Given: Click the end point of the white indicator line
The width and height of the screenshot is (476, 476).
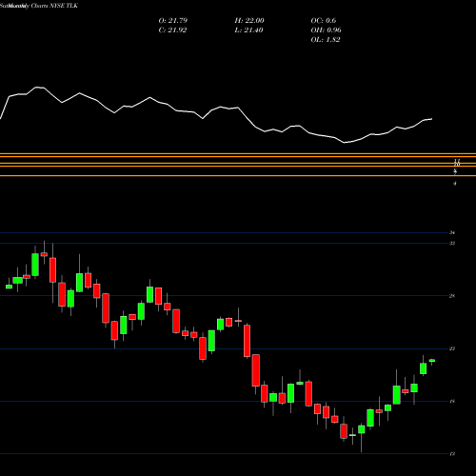Looking at the screenshot, I should coord(431,119).
